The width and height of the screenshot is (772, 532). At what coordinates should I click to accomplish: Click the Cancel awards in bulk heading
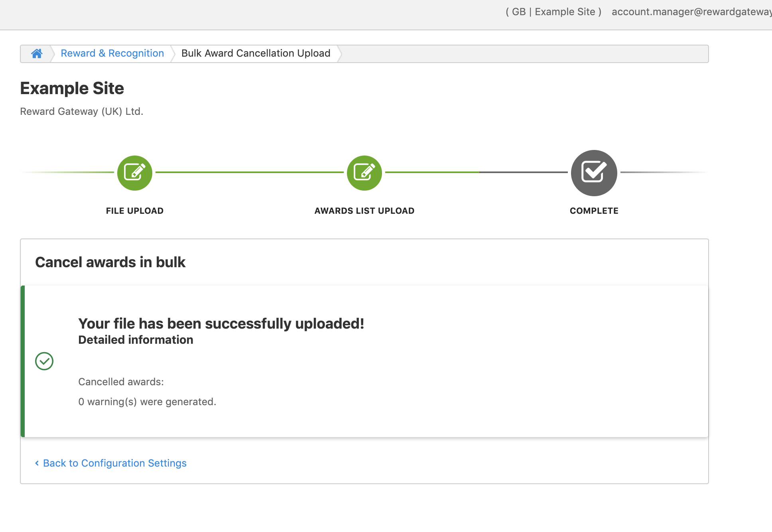click(110, 262)
